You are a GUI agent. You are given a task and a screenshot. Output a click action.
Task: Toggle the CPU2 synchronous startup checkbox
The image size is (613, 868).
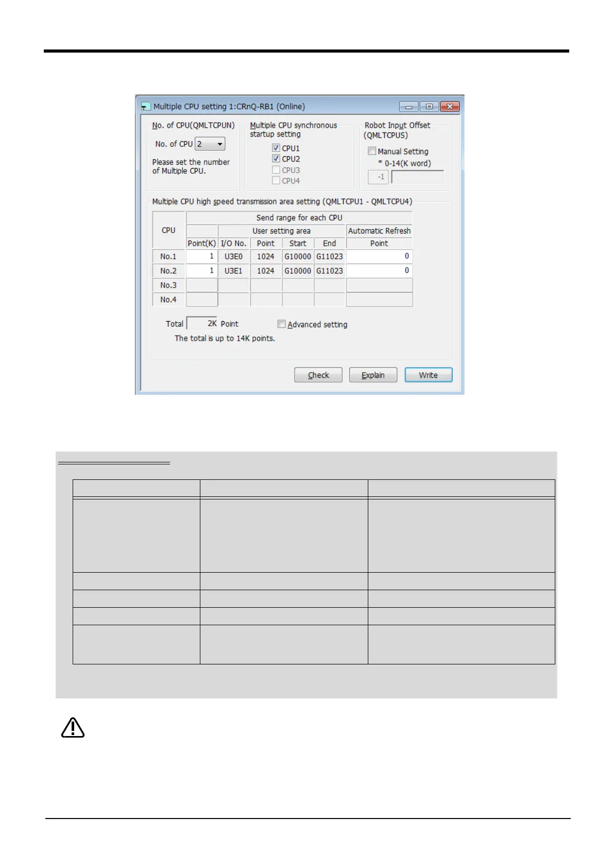pyautogui.click(x=276, y=159)
